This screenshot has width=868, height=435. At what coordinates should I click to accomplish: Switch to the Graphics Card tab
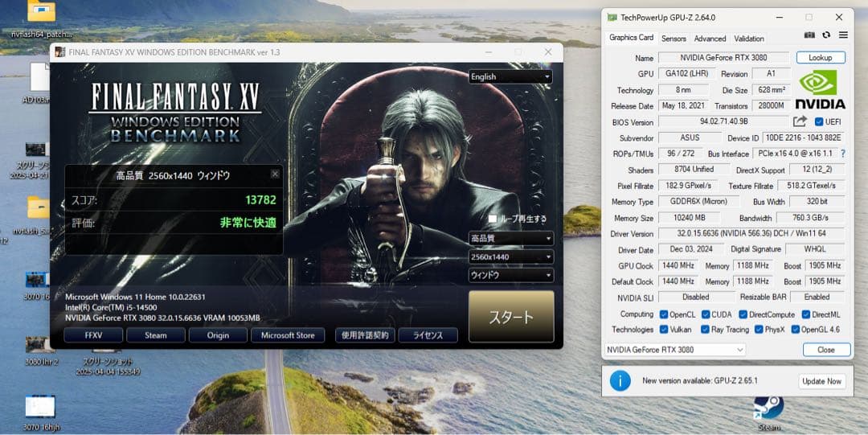(x=631, y=38)
